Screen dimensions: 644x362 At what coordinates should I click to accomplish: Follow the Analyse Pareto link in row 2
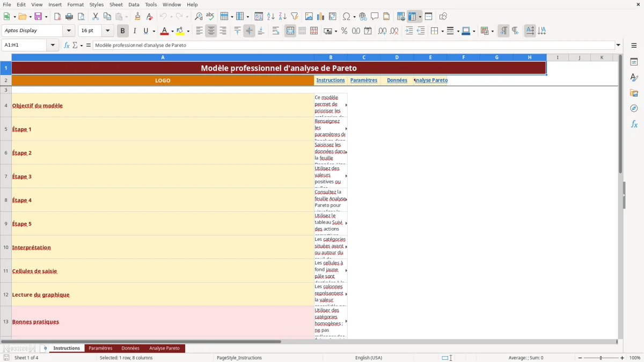point(431,80)
